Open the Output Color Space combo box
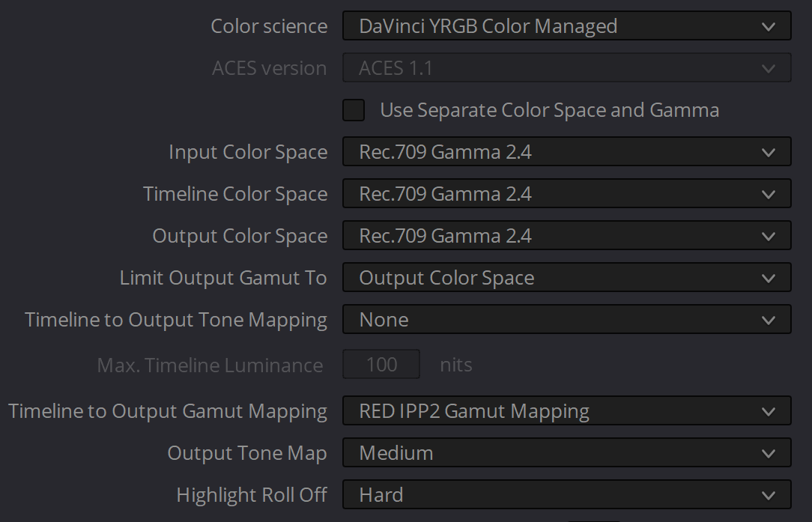The width and height of the screenshot is (812, 522). pos(566,236)
